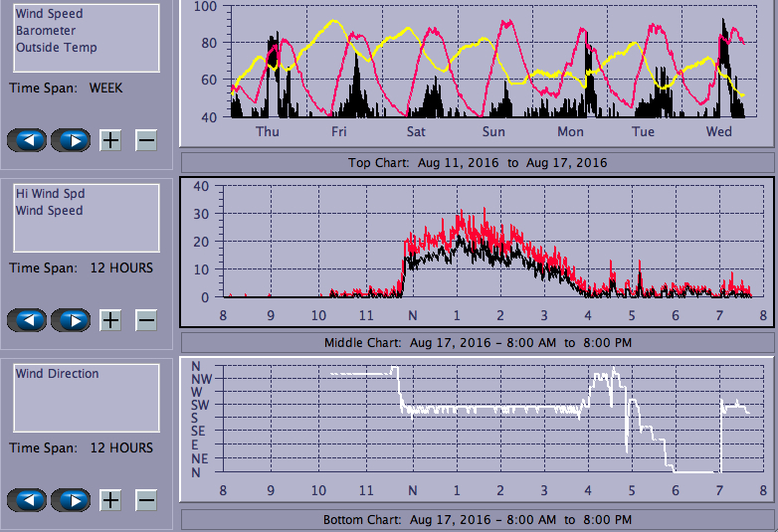Image resolution: width=778 pixels, height=532 pixels.
Task: Click the Sun label on the weekly chart
Action: point(493,131)
